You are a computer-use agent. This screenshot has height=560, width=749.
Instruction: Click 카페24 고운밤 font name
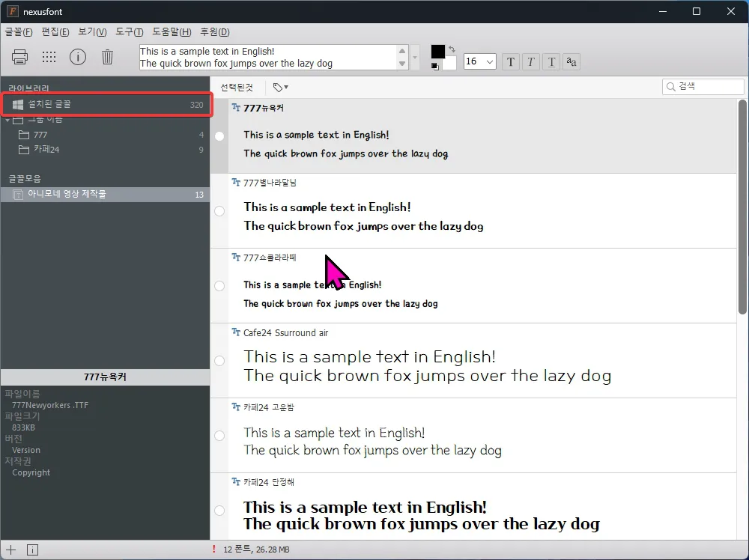pyautogui.click(x=268, y=407)
